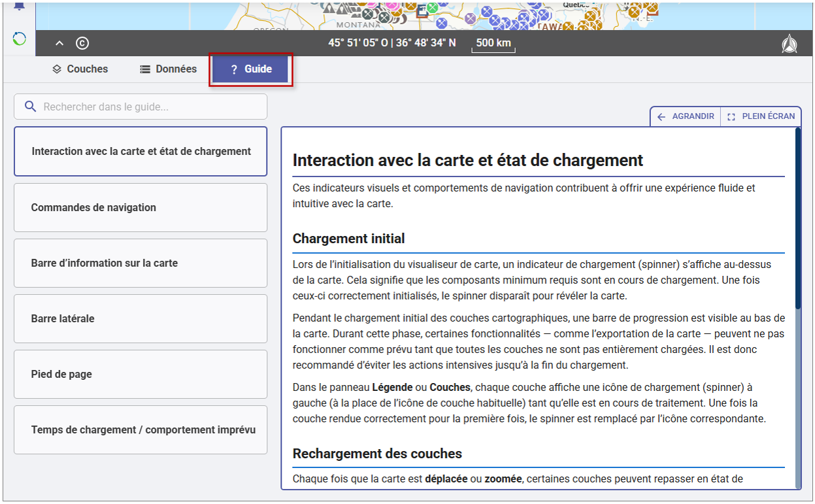
Task: Click the bold word déplacée in text
Action: coord(446,479)
